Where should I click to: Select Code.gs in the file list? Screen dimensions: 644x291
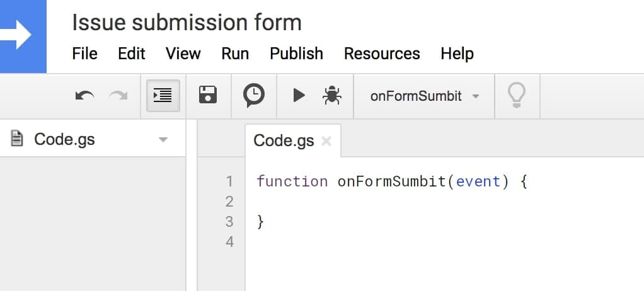(x=64, y=140)
